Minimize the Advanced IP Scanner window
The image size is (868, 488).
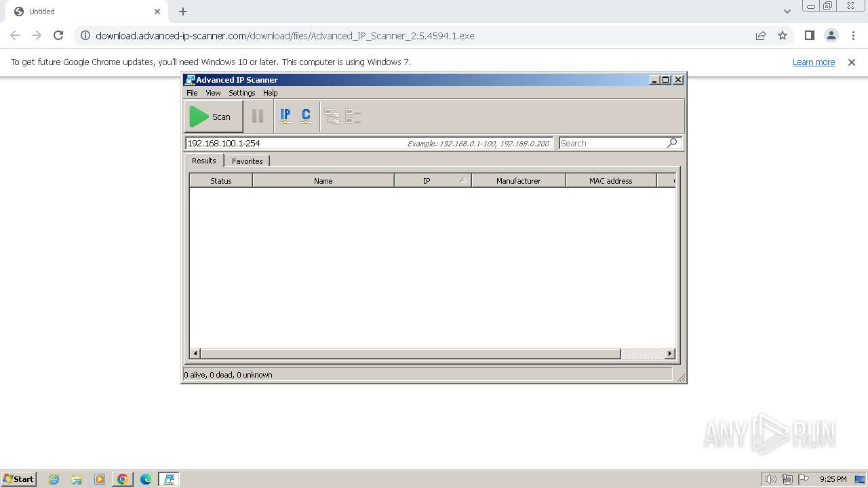tap(654, 80)
